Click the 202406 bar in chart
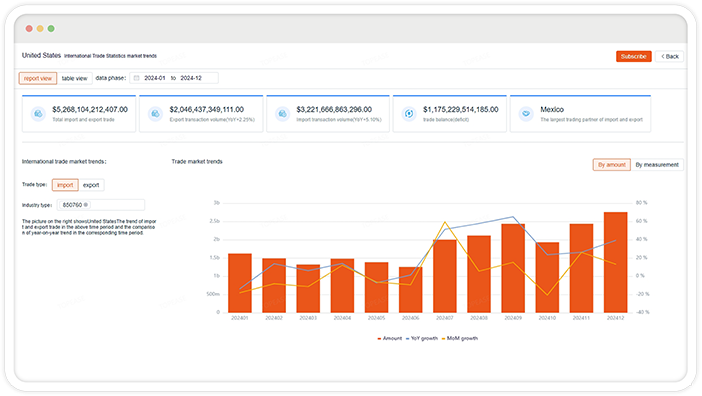This screenshot has width=702, height=396. coord(411,290)
